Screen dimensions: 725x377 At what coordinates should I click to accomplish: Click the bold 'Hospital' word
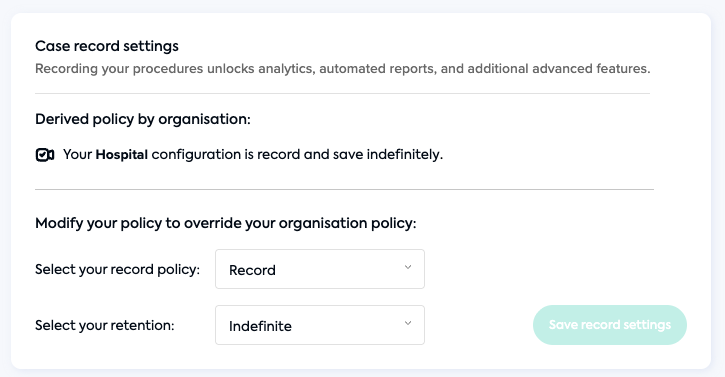122,155
